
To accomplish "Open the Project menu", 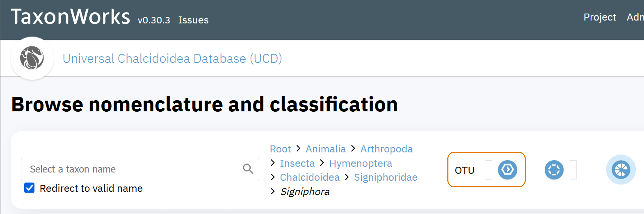I will pos(600,17).
